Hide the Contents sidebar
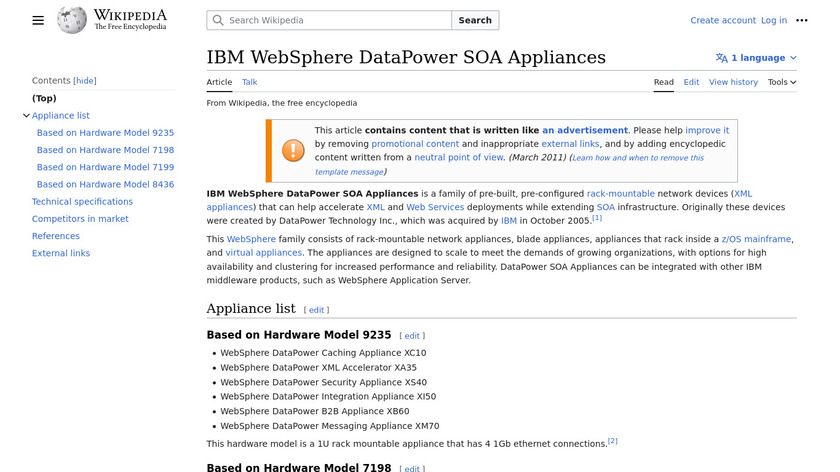Screen dimensions: 840x472 tap(85, 81)
